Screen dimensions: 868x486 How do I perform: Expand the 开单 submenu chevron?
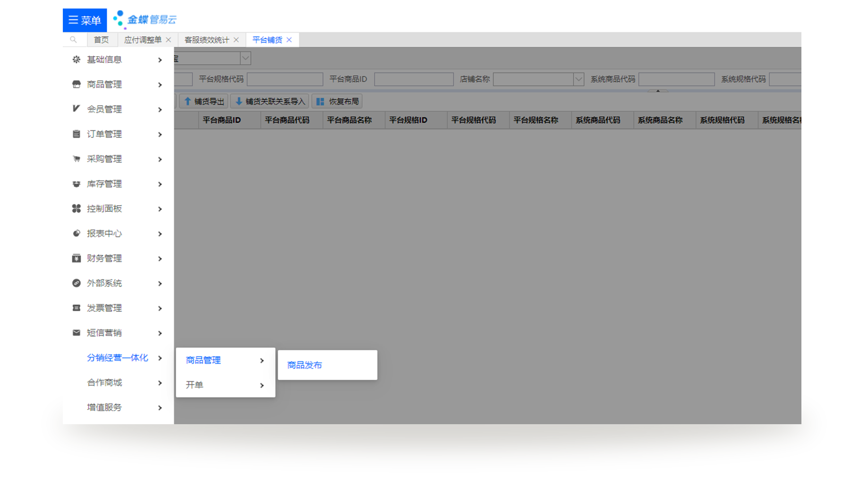(x=262, y=385)
